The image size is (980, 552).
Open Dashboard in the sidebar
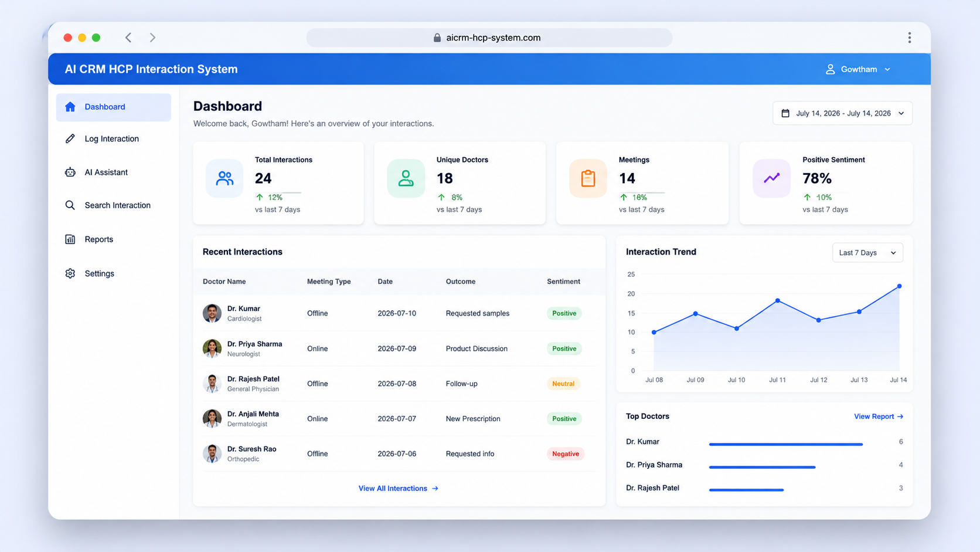coord(114,107)
